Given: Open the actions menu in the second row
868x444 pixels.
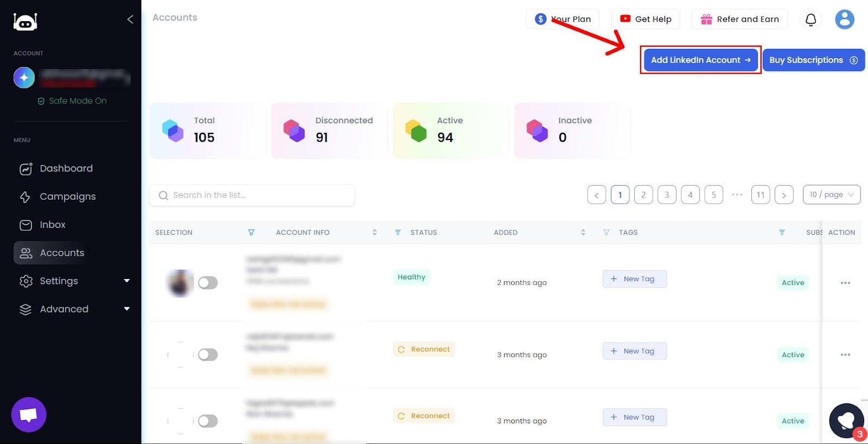Looking at the screenshot, I should pyautogui.click(x=845, y=355).
